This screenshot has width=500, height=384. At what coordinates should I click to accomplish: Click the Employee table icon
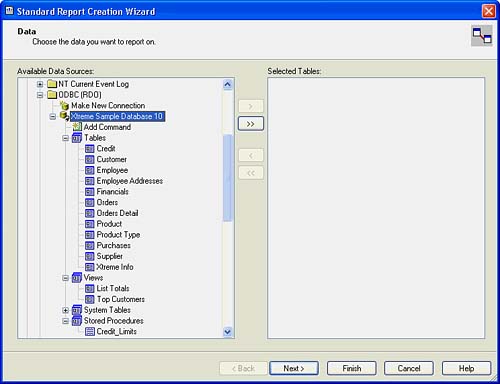(90, 170)
